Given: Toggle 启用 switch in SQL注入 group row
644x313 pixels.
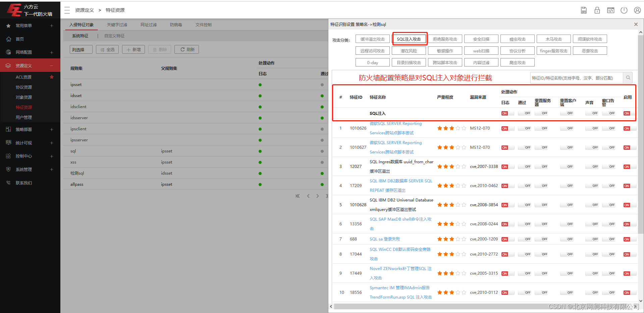Looking at the screenshot, I should [630, 113].
